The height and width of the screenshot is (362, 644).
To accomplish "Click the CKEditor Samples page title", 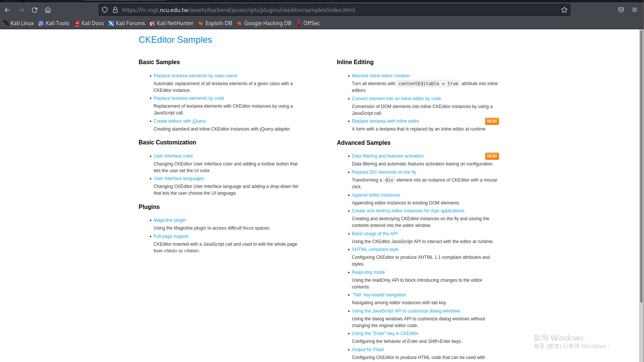I will click(175, 40).
